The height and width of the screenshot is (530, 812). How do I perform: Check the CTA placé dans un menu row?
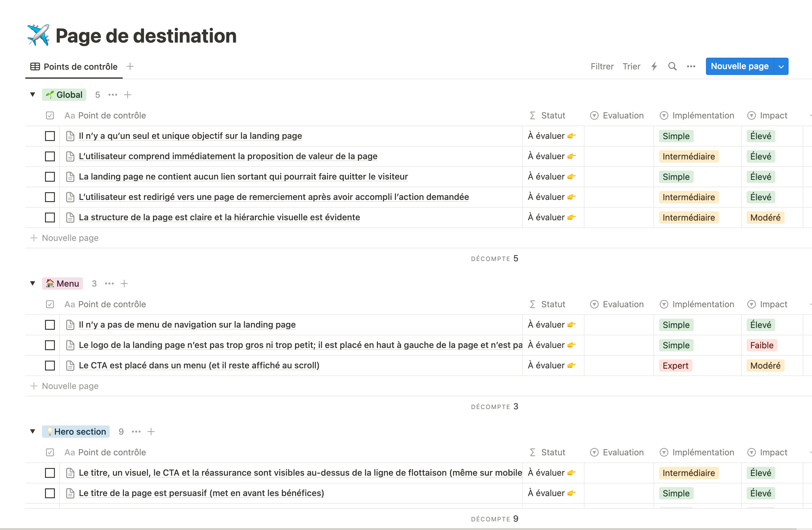tap(50, 365)
